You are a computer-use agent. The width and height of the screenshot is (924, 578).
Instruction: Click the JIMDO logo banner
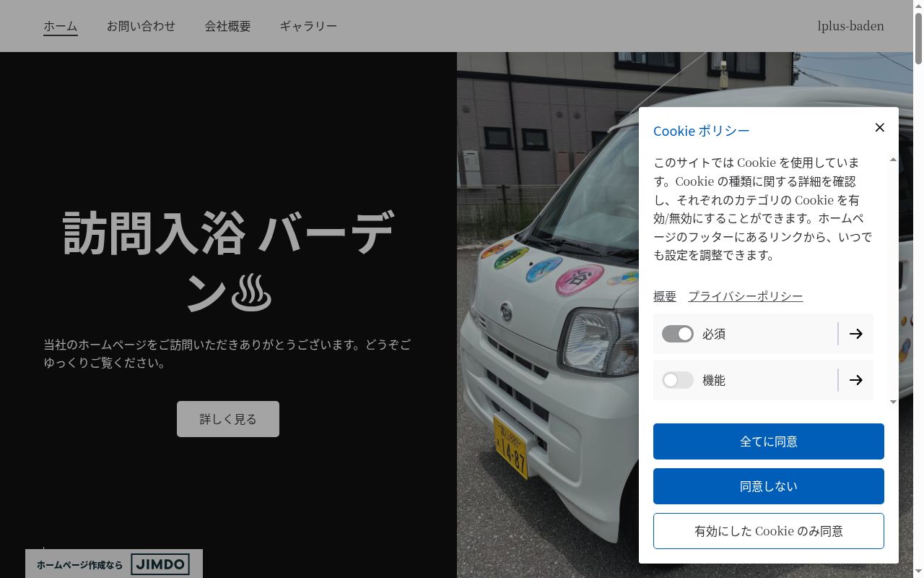point(114,564)
